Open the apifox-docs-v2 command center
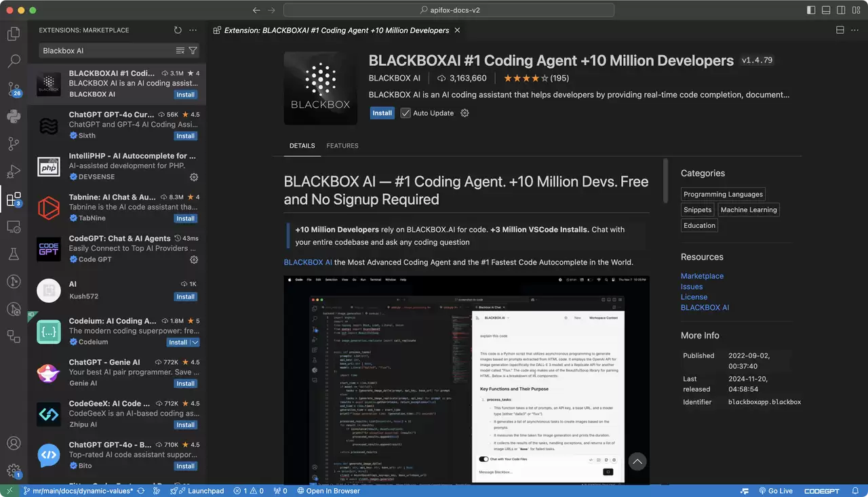Image resolution: width=868 pixels, height=497 pixels. (449, 10)
